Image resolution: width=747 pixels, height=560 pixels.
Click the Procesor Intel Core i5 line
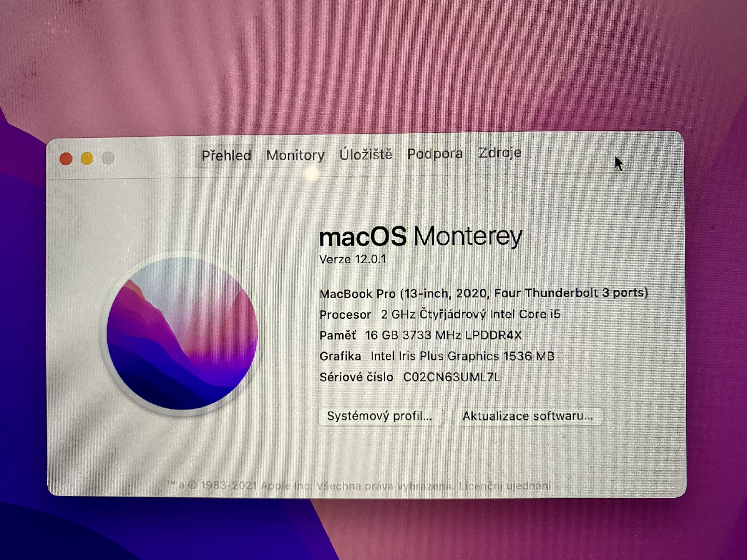tap(440, 314)
